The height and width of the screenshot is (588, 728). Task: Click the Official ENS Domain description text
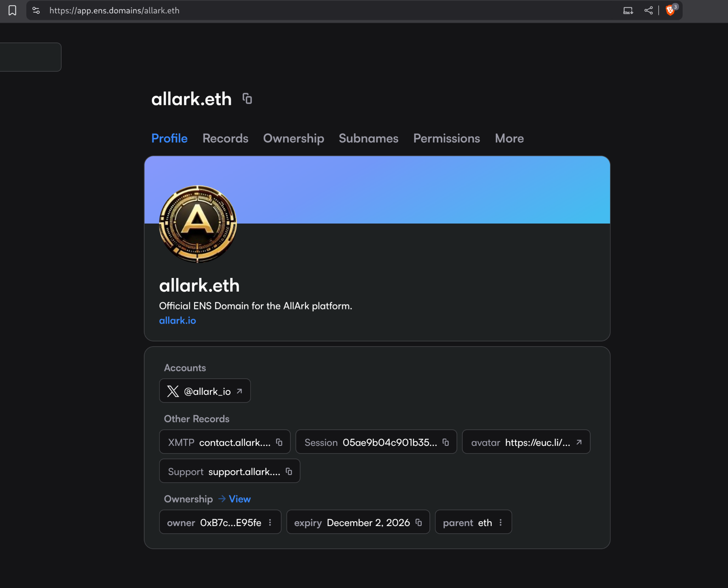click(x=256, y=306)
